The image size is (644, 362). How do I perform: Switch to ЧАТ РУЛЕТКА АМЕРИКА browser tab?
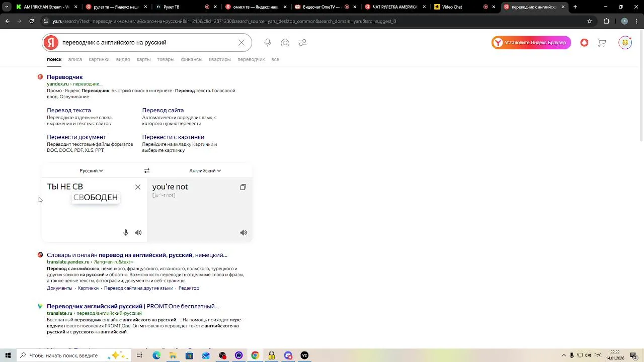[395, 7]
